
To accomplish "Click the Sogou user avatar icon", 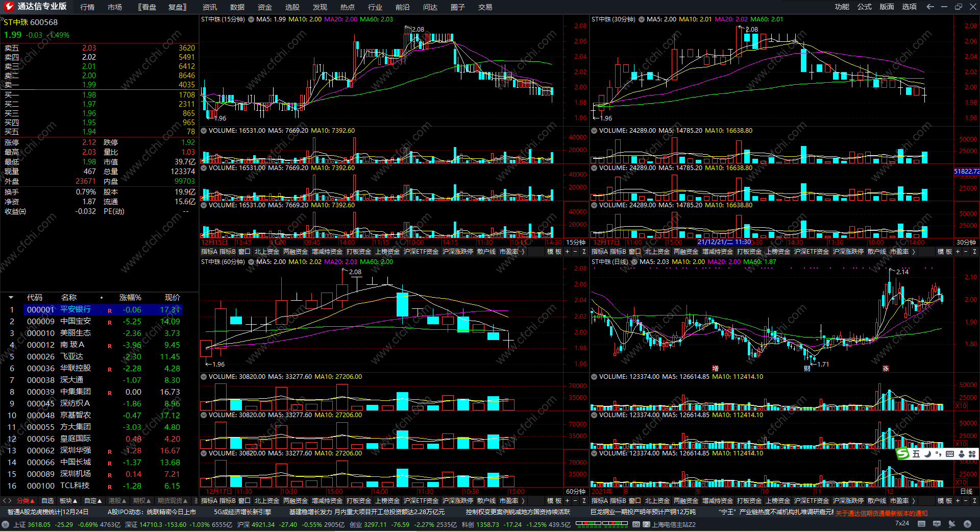I will (962, 454).
